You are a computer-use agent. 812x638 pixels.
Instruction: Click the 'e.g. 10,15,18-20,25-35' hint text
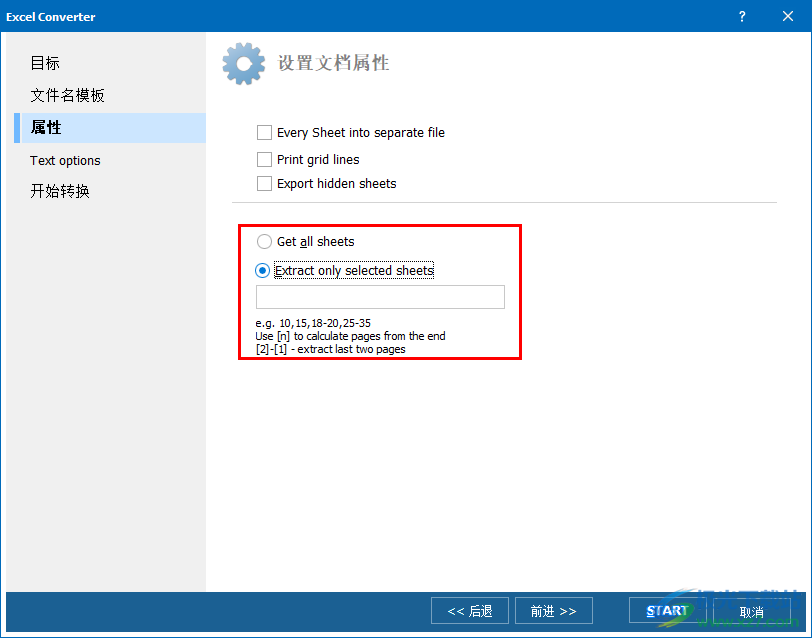click(313, 323)
